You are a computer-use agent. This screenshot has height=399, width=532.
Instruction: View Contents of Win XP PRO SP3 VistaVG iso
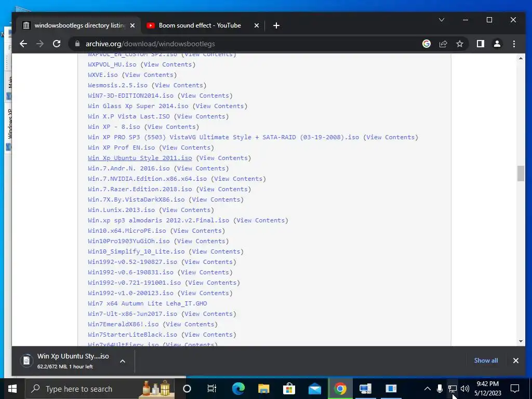tap(391, 137)
